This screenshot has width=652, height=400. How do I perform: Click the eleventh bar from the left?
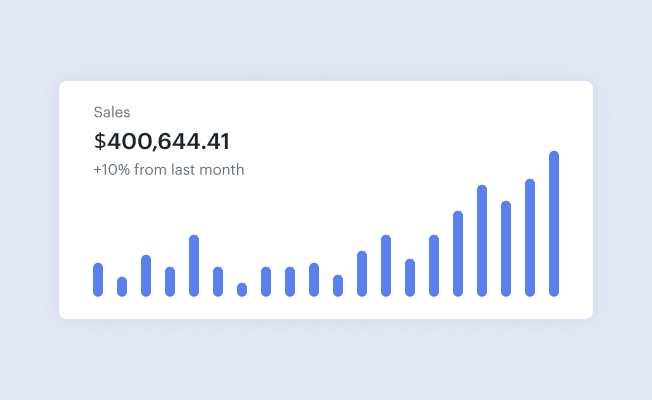tap(338, 286)
